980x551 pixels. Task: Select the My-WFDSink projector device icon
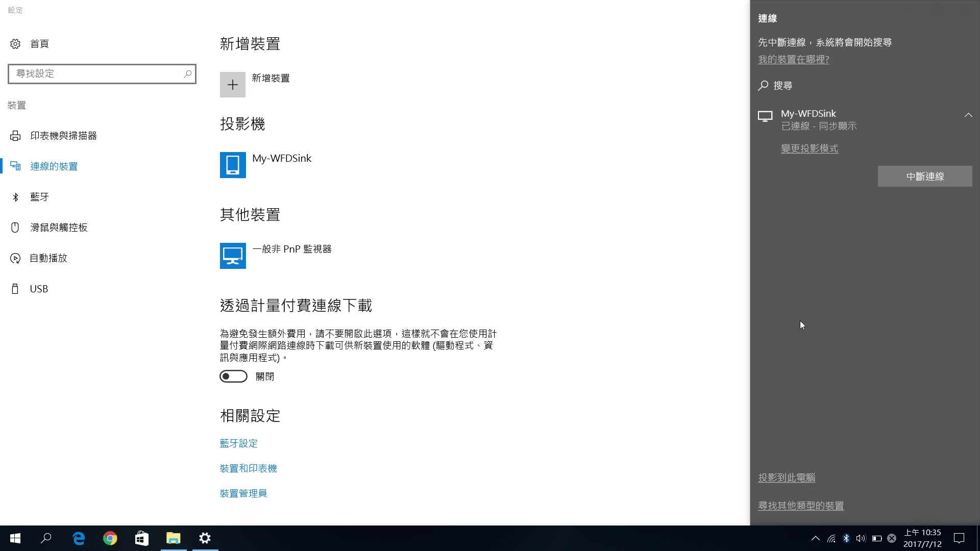click(233, 165)
